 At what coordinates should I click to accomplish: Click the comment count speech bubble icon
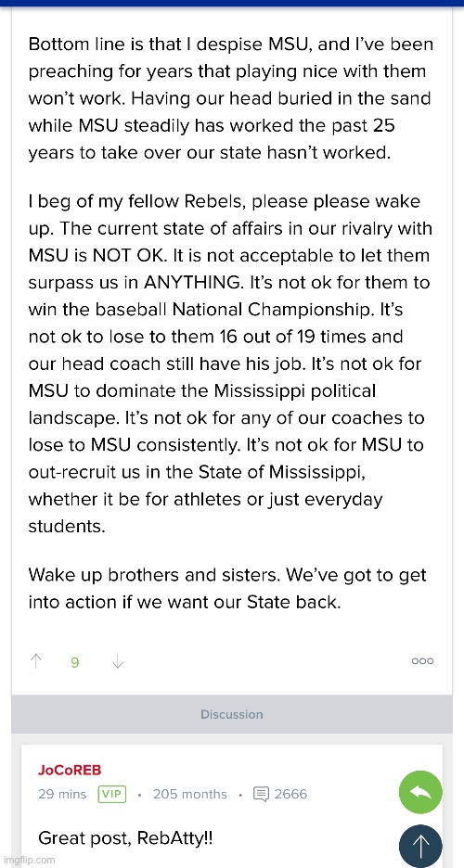(x=260, y=794)
